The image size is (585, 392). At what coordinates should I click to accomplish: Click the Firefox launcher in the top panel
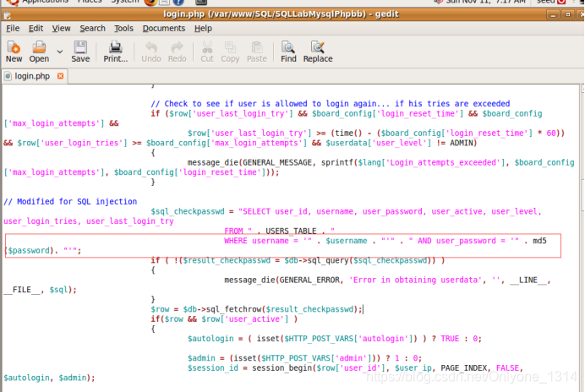pos(150,3)
